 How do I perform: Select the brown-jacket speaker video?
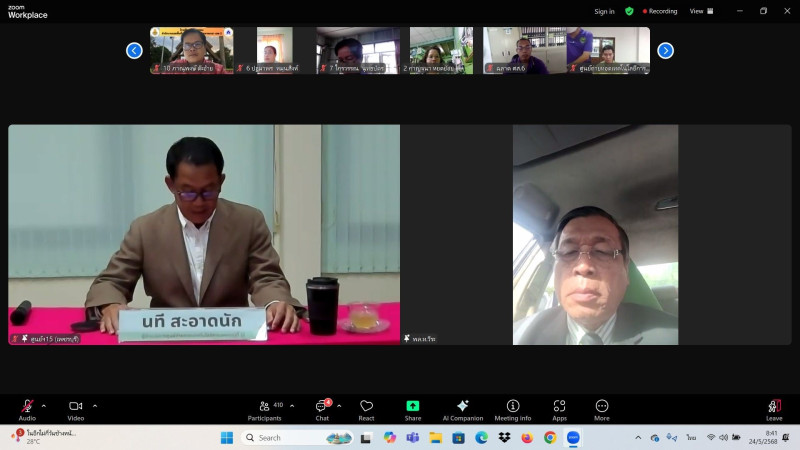coord(204,235)
